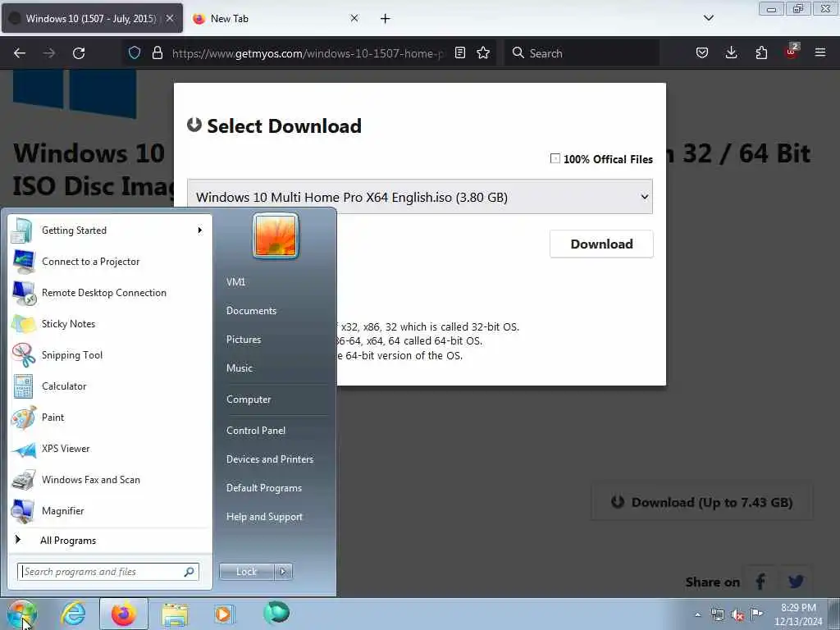The width and height of the screenshot is (840, 630).
Task: Open Calculator from Start menu
Action: pos(110,386)
